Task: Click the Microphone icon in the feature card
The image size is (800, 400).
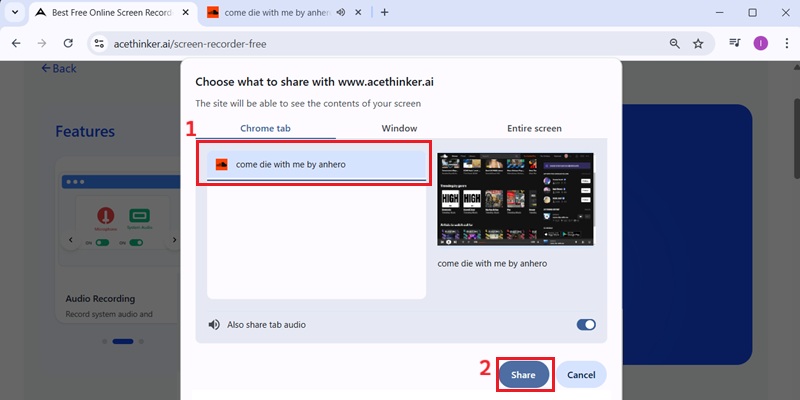Action: (106, 215)
